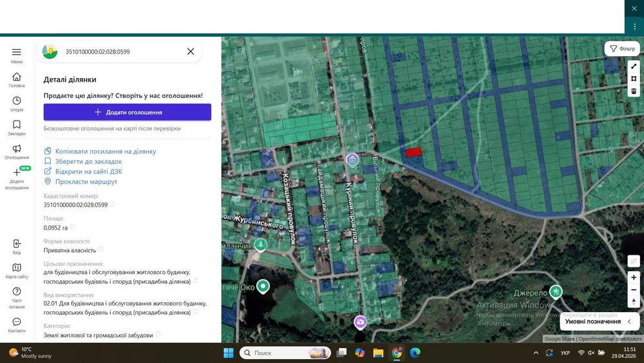Toggle the crossed-out layer button above zoom
The height and width of the screenshot is (363, 644).
tap(634, 261)
